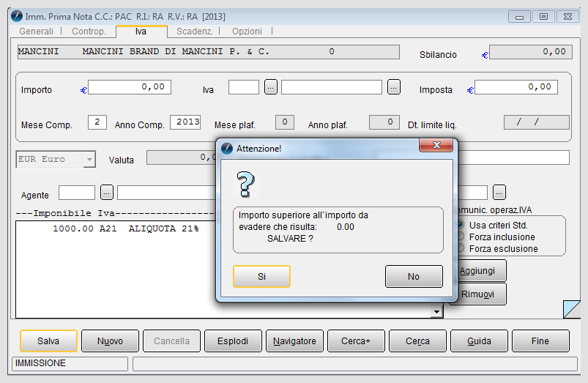This screenshot has width=588, height=383.
Task: Click the MANCINI BRAND customer header field
Action: pos(209,52)
